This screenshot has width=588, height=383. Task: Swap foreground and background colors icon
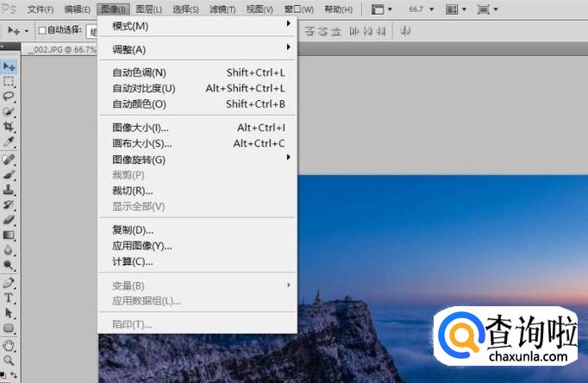pyautogui.click(x=15, y=374)
